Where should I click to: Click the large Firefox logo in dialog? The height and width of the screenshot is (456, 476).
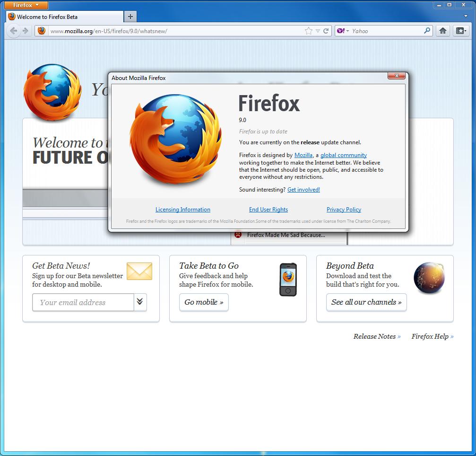(175, 139)
